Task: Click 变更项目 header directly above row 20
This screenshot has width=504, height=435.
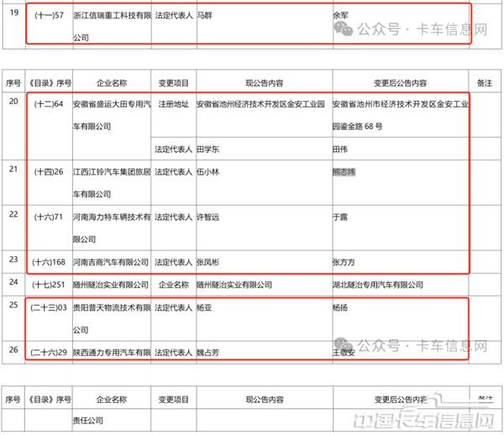Action: click(174, 83)
